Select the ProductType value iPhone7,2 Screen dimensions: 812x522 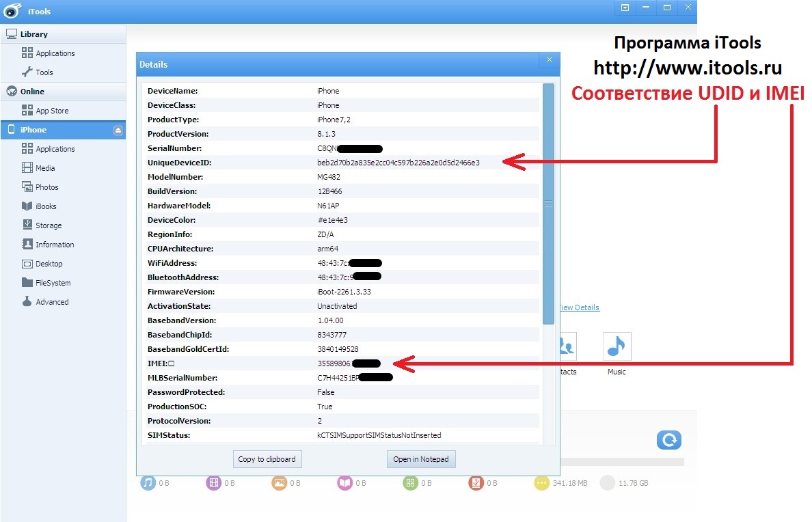[334, 120]
